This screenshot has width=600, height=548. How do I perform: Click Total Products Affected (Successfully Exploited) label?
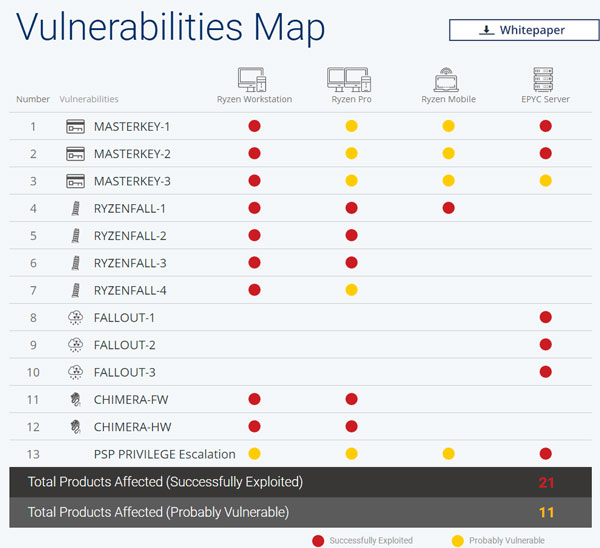point(165,482)
